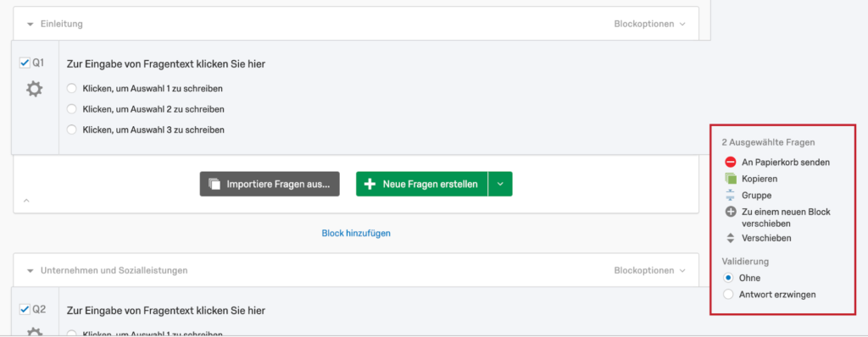The height and width of the screenshot is (337, 868).
Task: Click the red An Papierkorb senden icon
Action: point(730,162)
